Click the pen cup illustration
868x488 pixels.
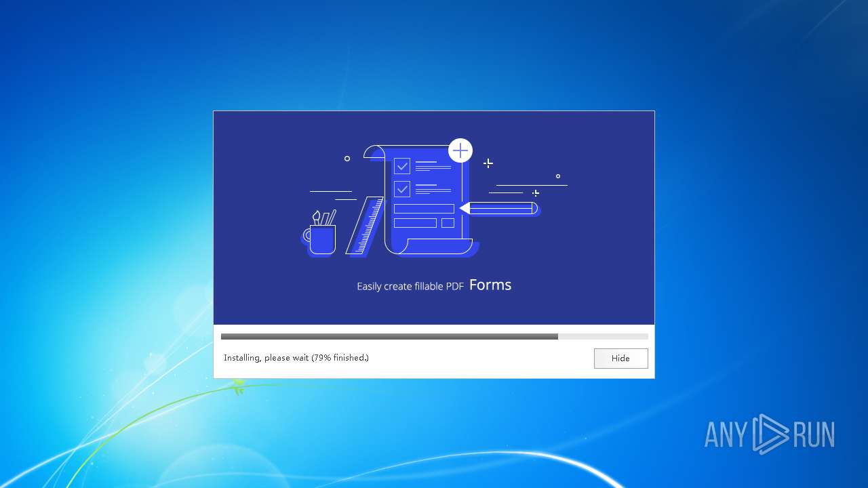click(319, 233)
